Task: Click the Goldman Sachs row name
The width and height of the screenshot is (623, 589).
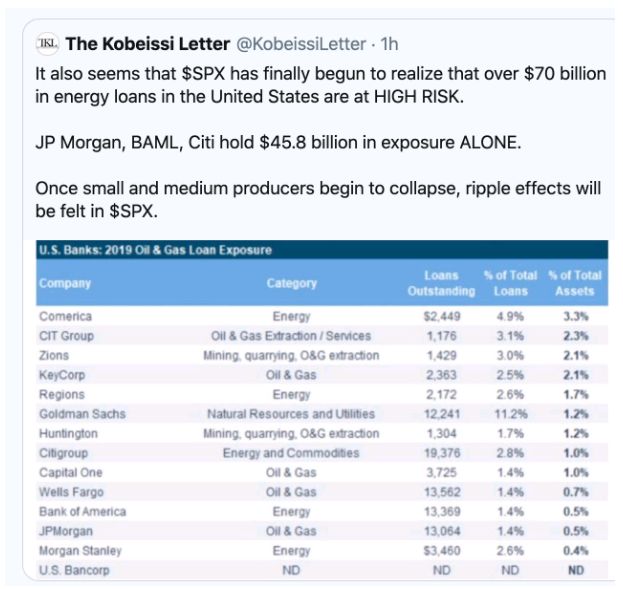Action: (x=82, y=414)
